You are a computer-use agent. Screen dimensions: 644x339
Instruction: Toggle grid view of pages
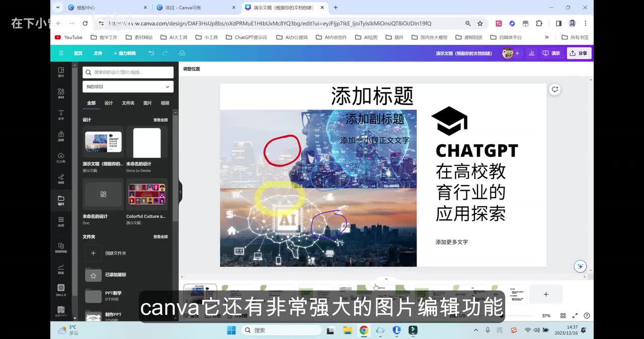point(563,316)
